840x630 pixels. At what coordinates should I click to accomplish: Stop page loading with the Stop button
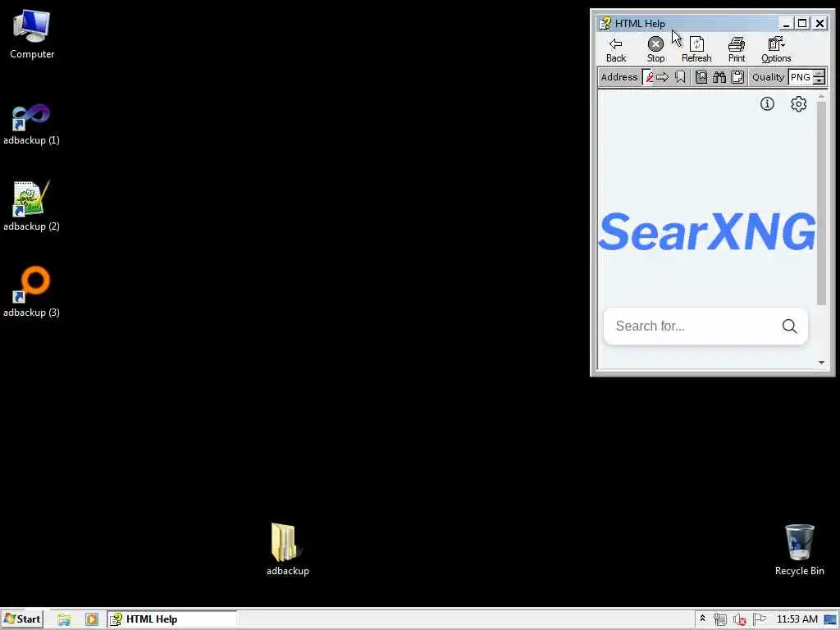[x=655, y=49]
